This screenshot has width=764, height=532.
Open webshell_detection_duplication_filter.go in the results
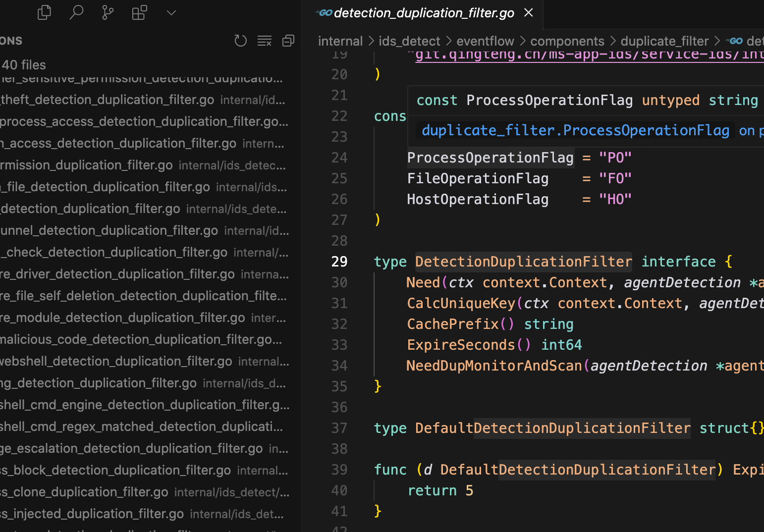tap(116, 362)
